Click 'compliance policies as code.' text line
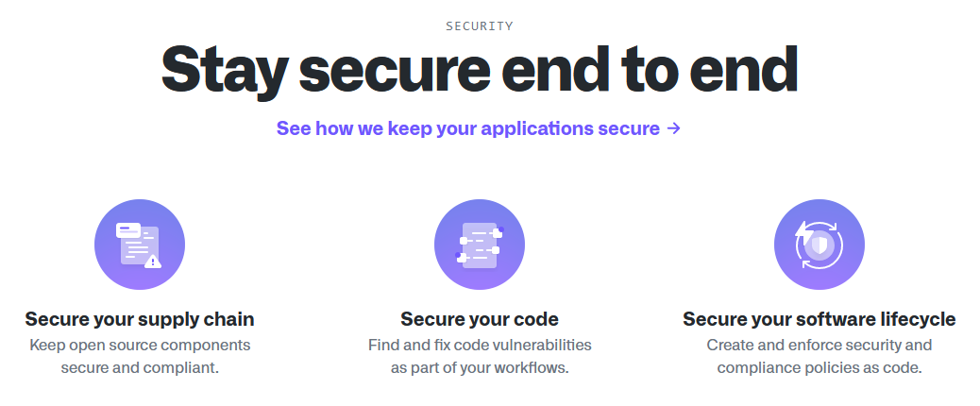 coord(819,367)
